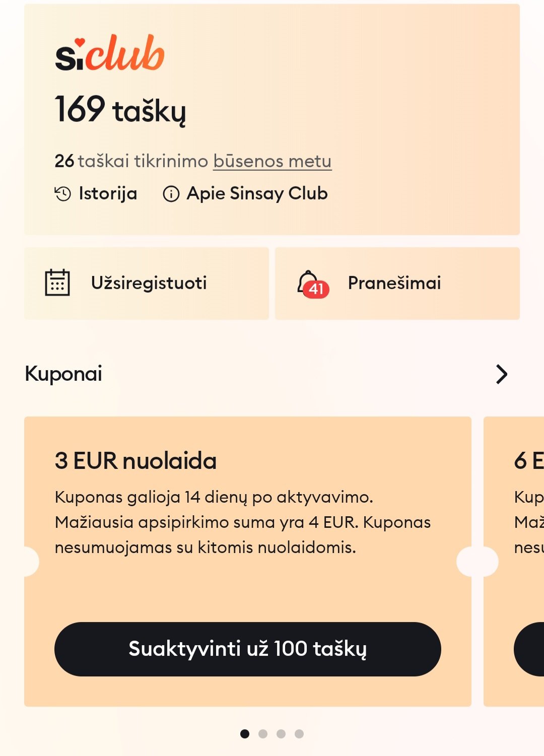Open the būsenos metu link

point(273,161)
